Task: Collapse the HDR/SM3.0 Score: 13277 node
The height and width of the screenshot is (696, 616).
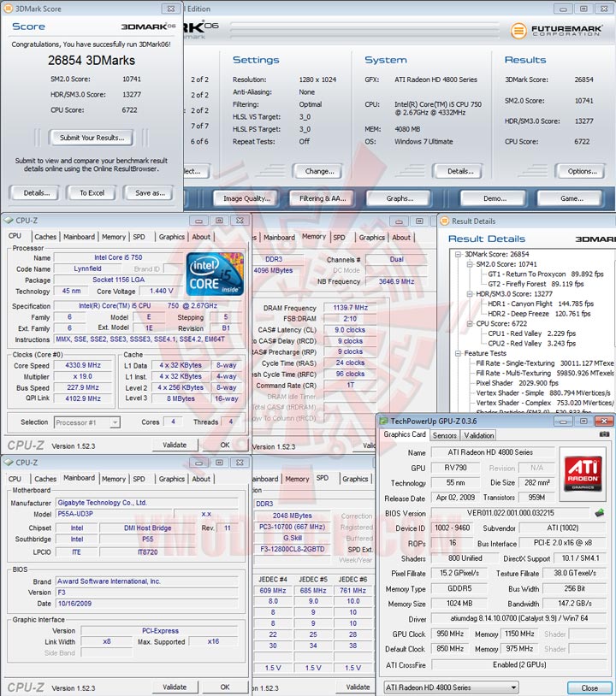Action: click(x=470, y=294)
